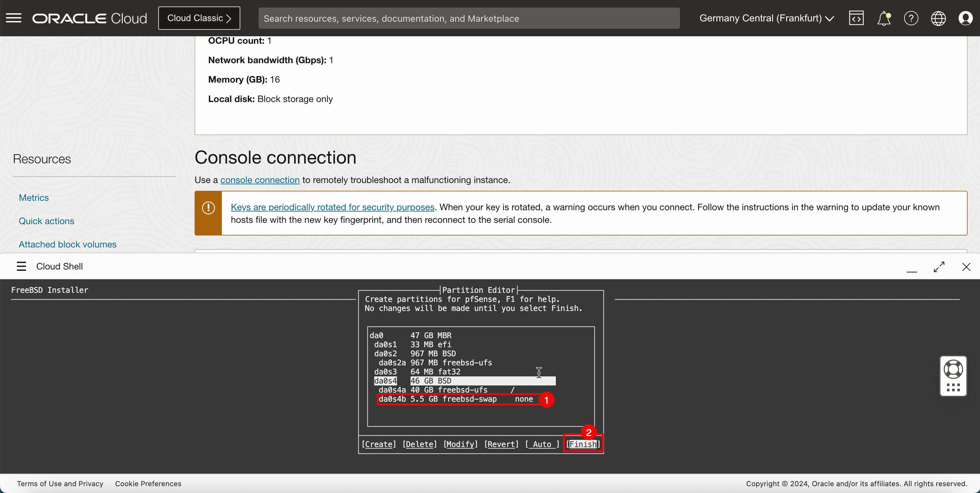Open Attached block volumes resource link

click(68, 245)
